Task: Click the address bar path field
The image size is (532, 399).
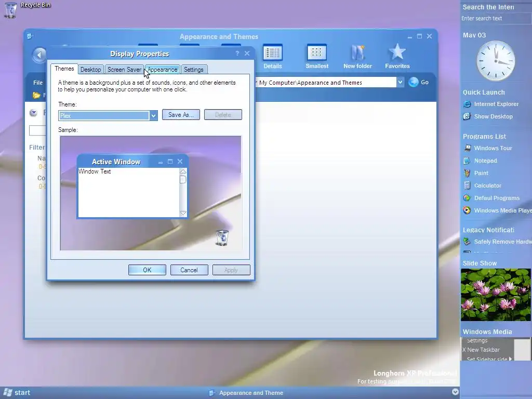Action: tap(326, 83)
